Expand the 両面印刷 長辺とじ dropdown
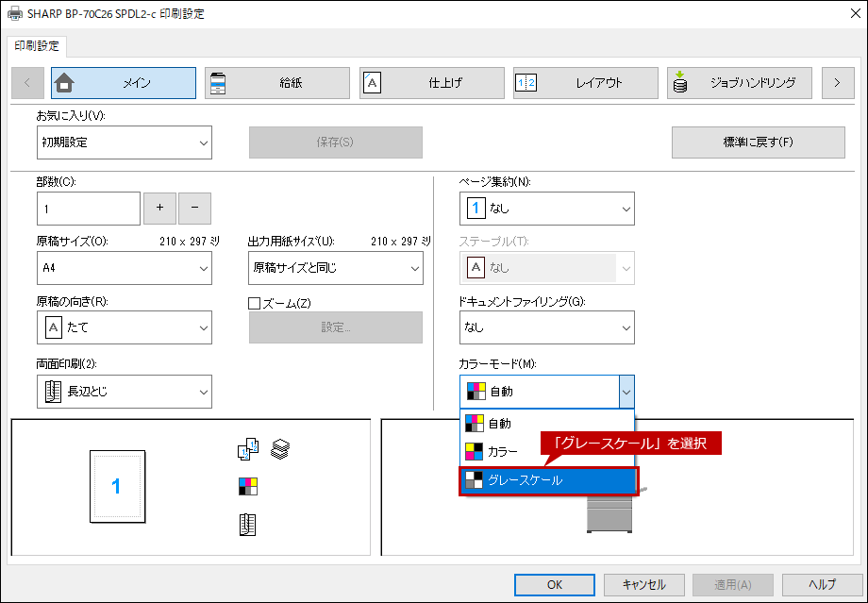 click(125, 392)
